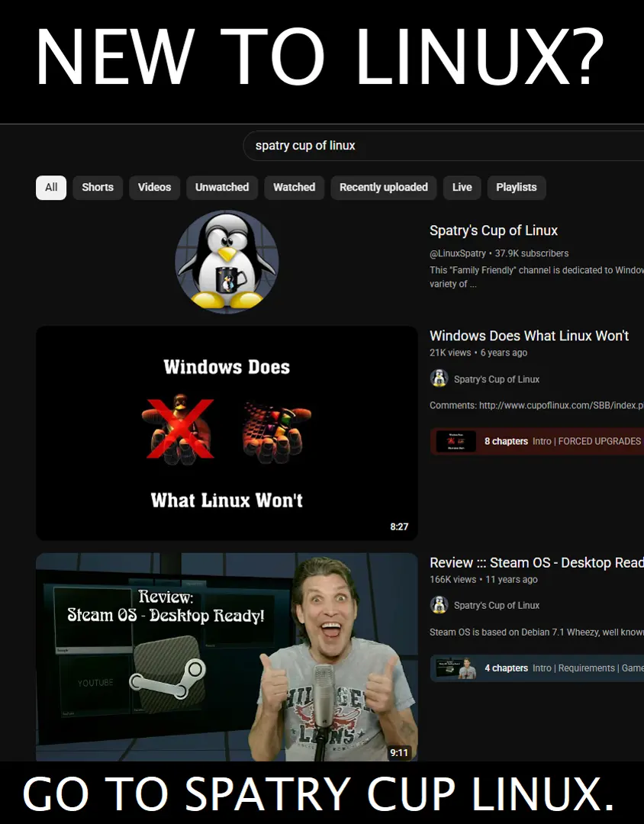644x824 pixels.
Task: Play the Windows Does What Linux Won't thumbnail
Action: tap(227, 433)
